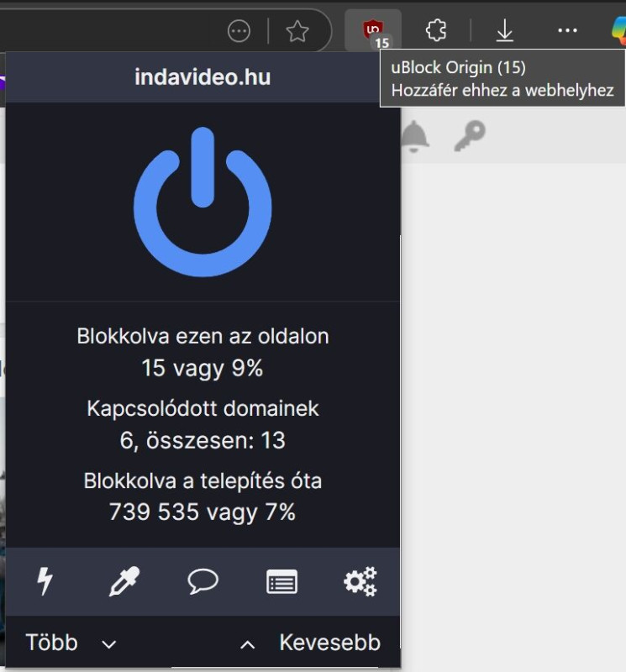The image size is (626, 672).
Task: Report an issue via speech bubble icon
Action: pos(203,581)
